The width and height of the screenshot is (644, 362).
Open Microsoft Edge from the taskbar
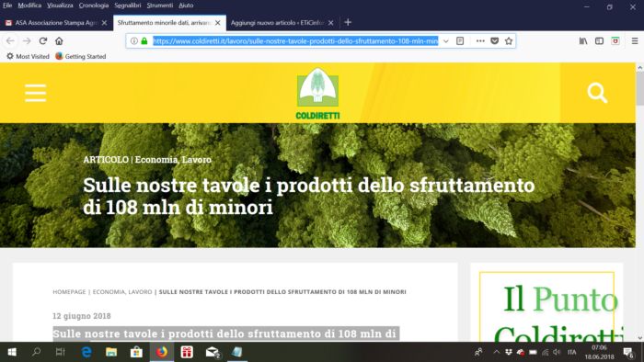coord(86,352)
